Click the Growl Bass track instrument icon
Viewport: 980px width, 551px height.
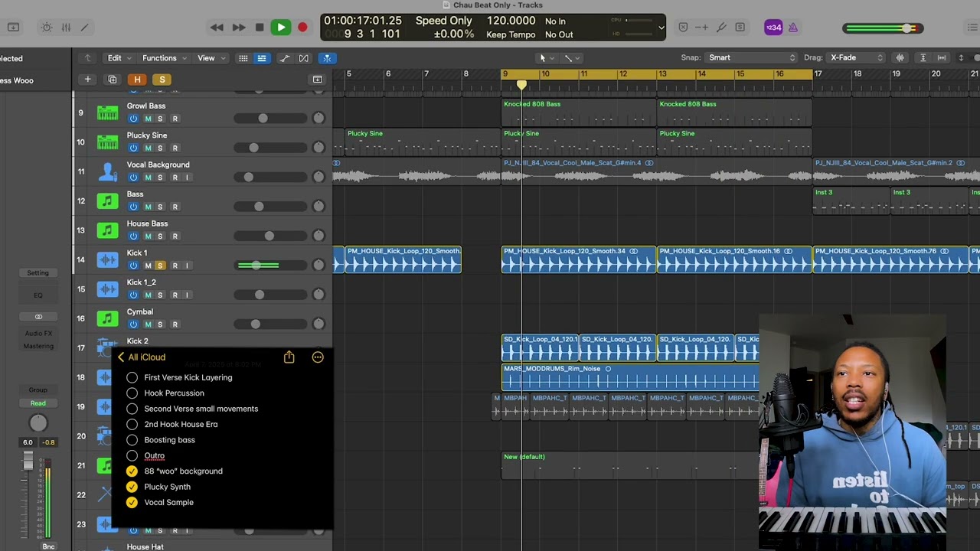coord(107,112)
